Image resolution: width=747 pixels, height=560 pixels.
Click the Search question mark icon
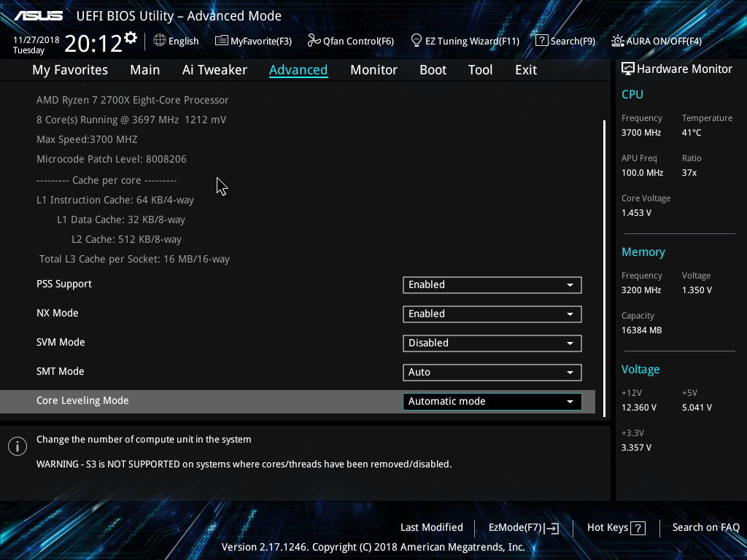542,41
